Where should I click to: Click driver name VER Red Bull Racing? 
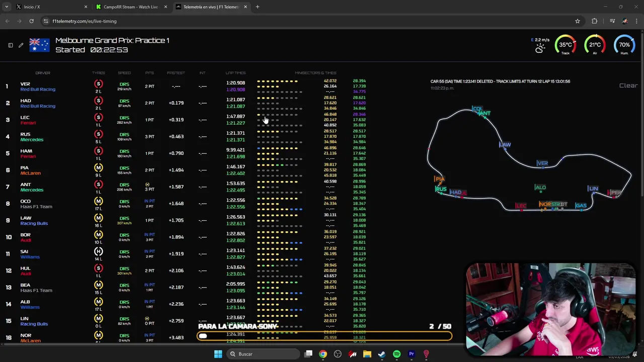pyautogui.click(x=38, y=86)
